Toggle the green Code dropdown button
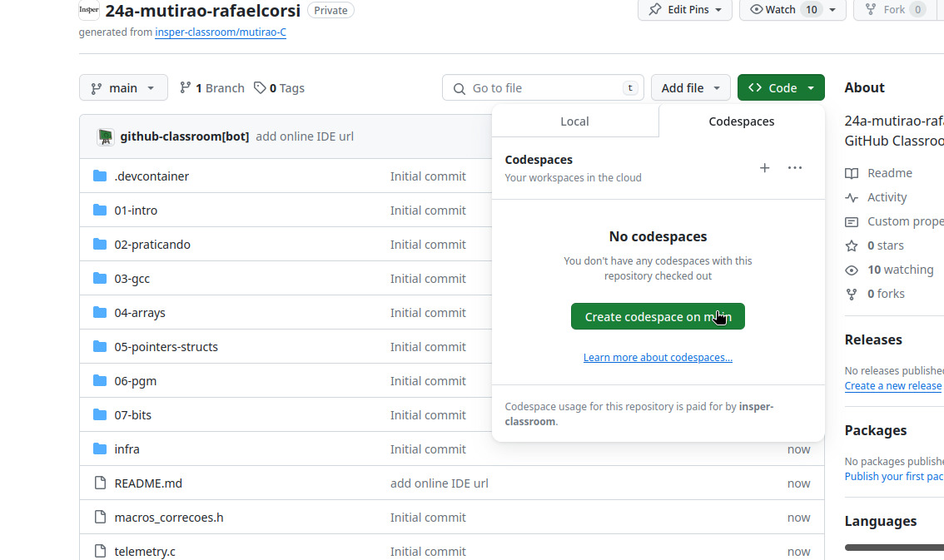 point(781,88)
